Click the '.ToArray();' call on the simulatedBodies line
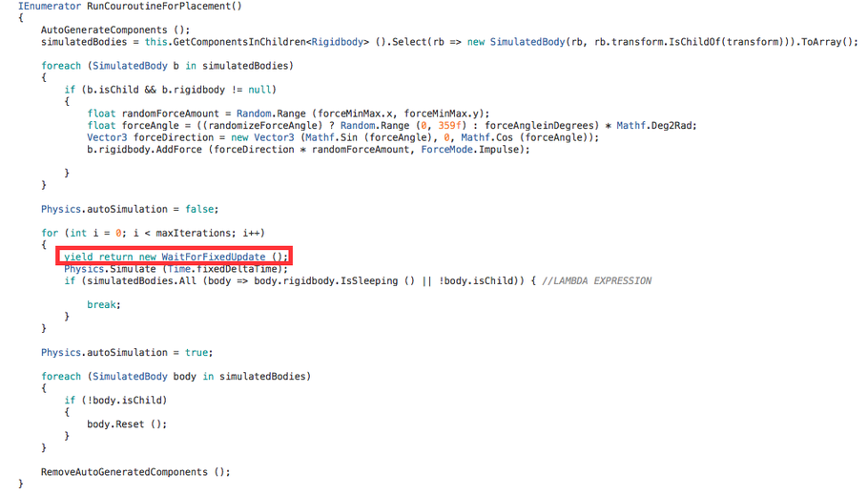 click(827, 42)
